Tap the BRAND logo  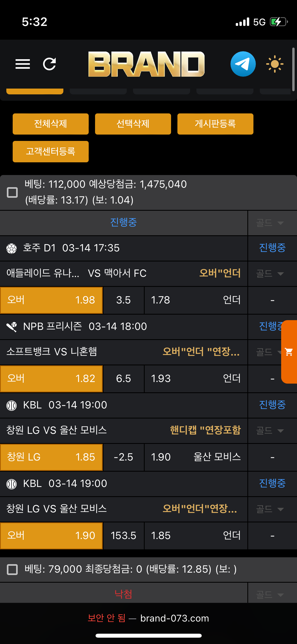point(147,64)
